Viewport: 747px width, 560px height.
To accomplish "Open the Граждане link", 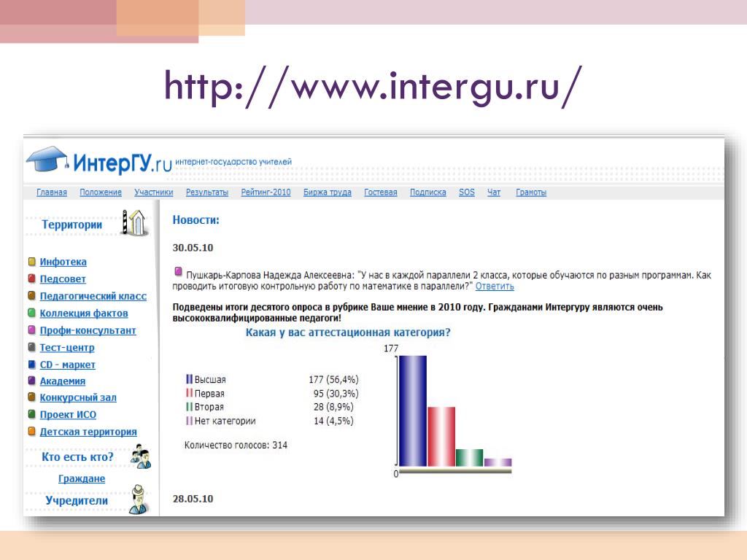I will pyautogui.click(x=82, y=478).
